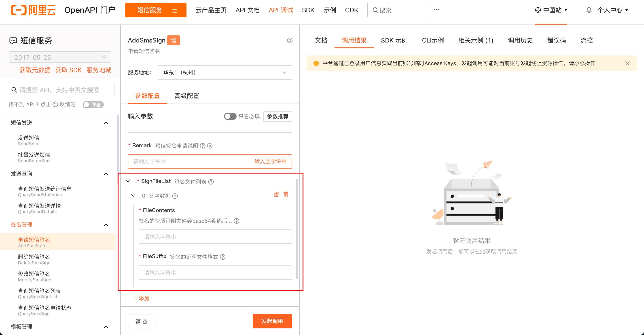
Task: Open the 服务地址 region dropdown
Action: tap(225, 72)
